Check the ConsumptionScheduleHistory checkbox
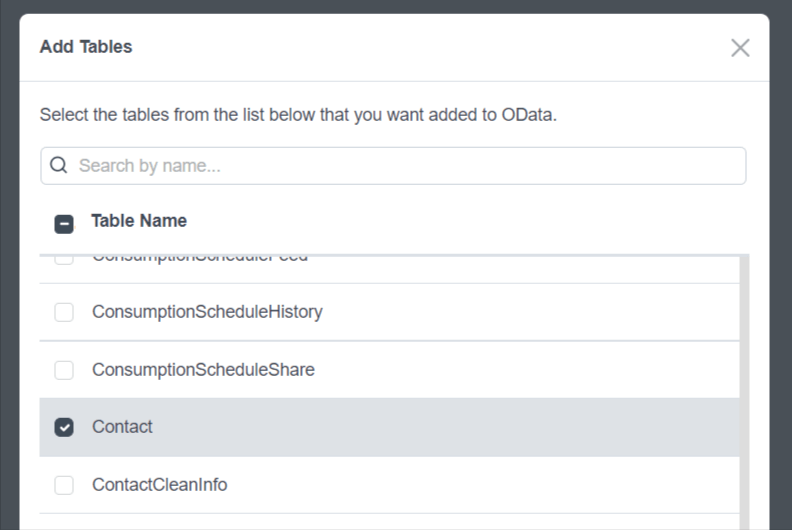 click(64, 312)
